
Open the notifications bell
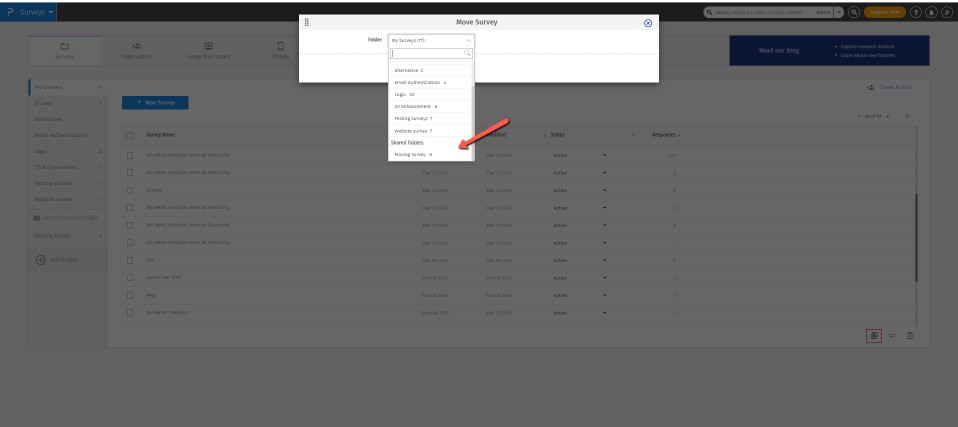932,12
